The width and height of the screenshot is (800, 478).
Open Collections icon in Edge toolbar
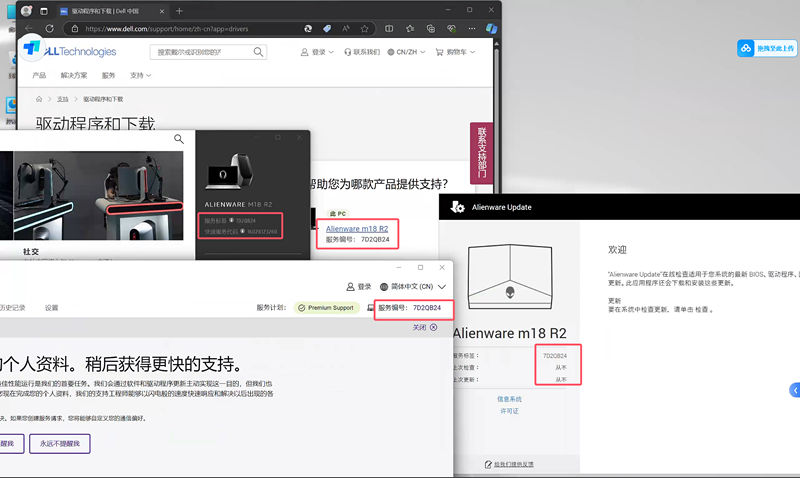point(431,29)
